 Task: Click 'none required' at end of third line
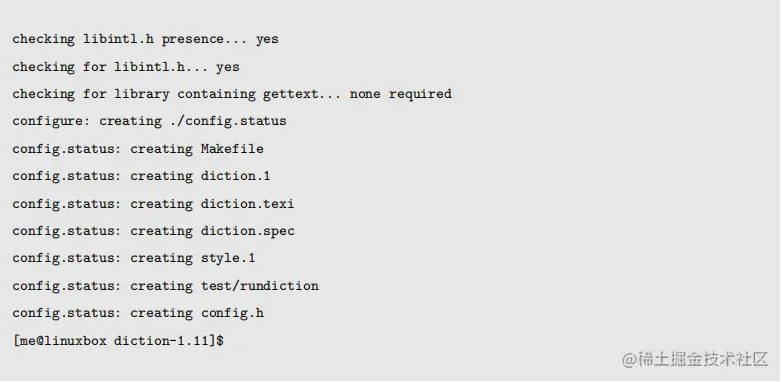tap(400, 94)
